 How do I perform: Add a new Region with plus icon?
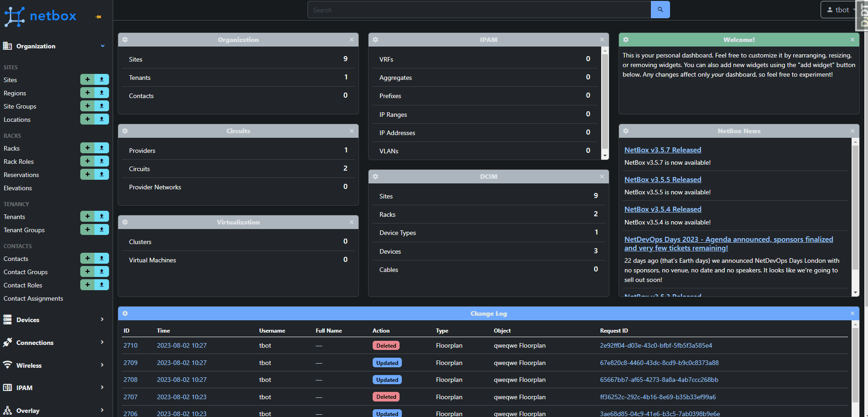click(88, 93)
